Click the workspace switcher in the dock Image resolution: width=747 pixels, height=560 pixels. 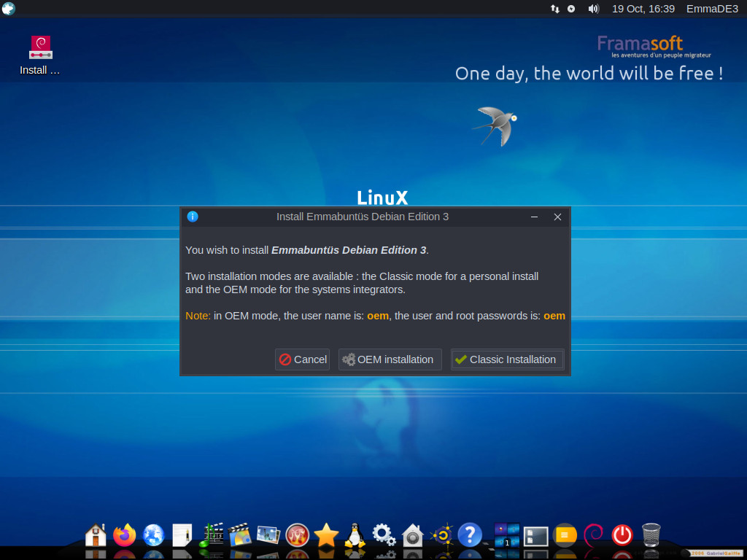[506, 535]
